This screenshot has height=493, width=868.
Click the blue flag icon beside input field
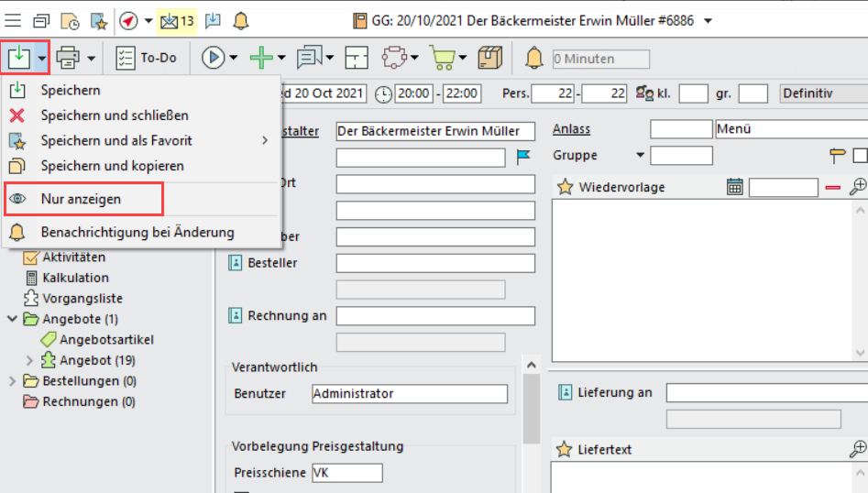pyautogui.click(x=523, y=157)
